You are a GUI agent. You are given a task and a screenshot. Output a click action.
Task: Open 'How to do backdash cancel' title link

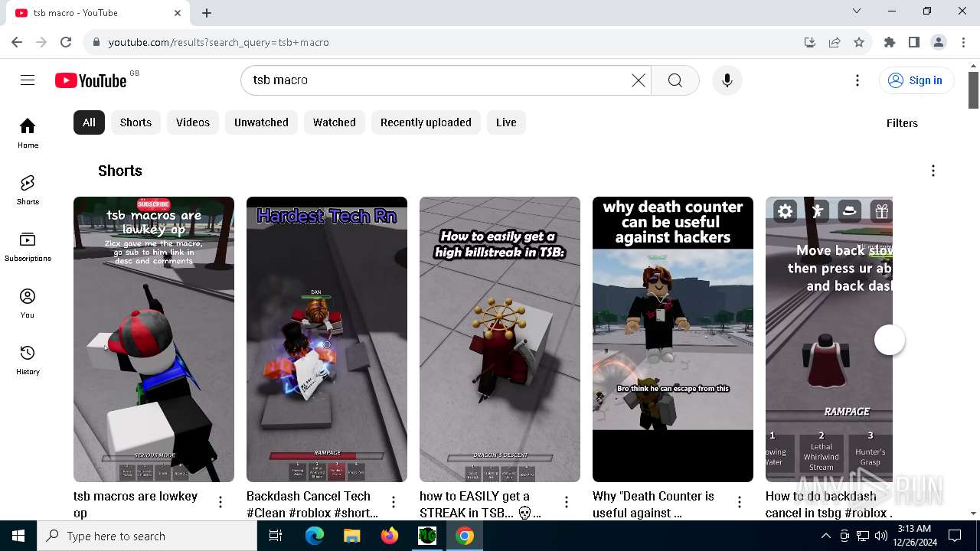828,504
